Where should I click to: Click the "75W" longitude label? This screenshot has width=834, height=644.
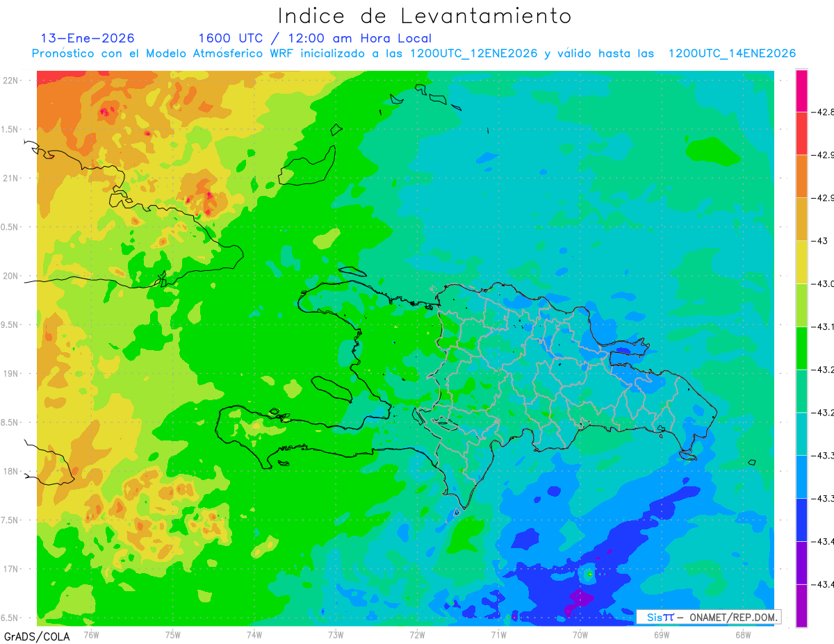(173, 634)
